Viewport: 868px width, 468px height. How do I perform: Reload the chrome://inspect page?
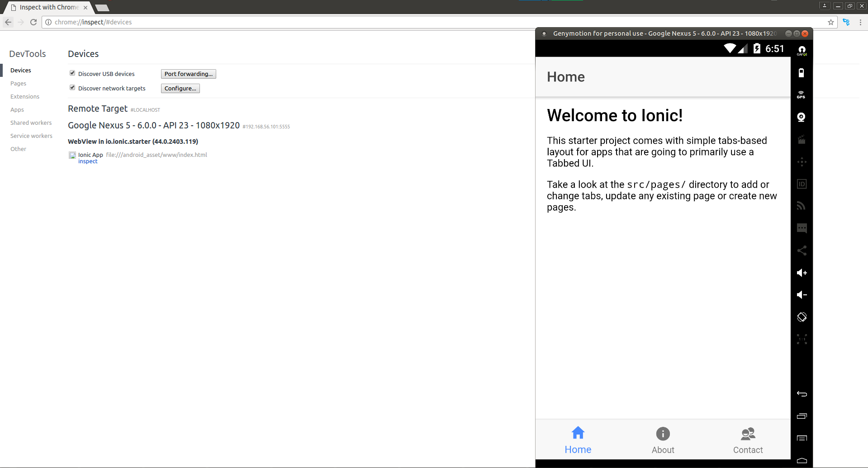[x=33, y=22]
